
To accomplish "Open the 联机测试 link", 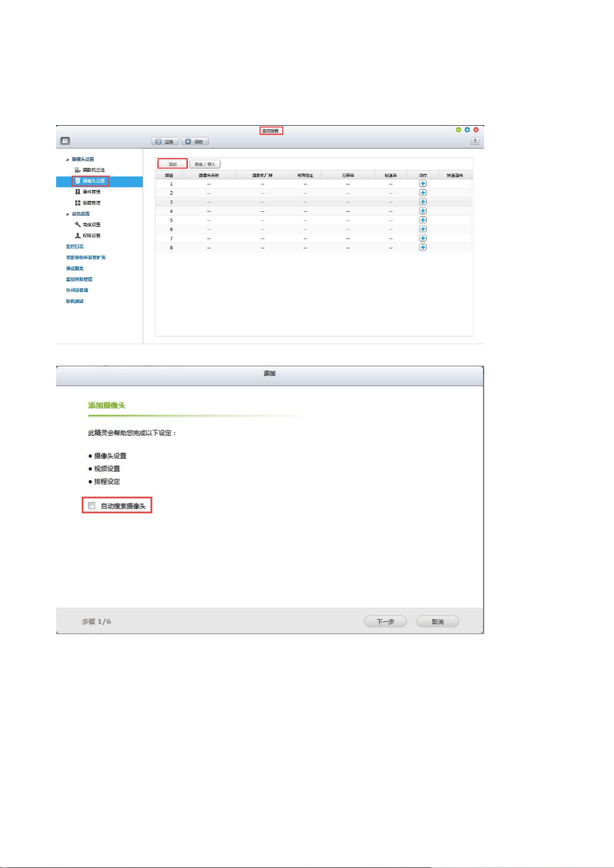I will 75,301.
